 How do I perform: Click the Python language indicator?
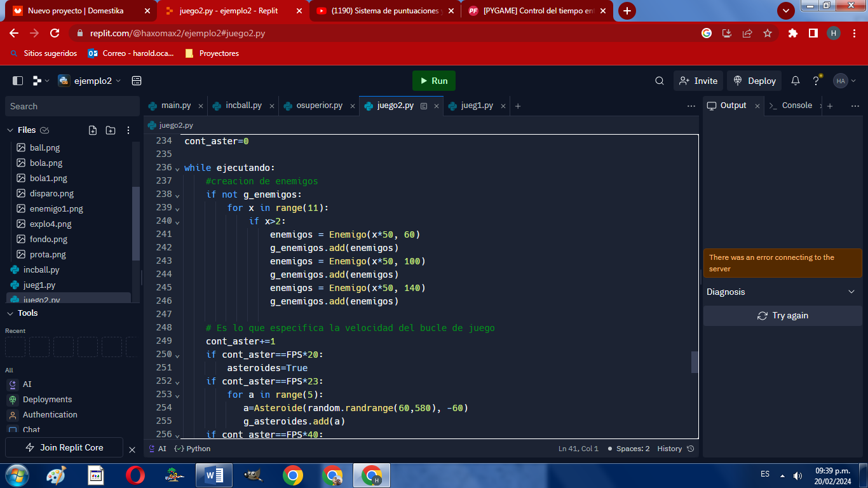click(x=193, y=449)
